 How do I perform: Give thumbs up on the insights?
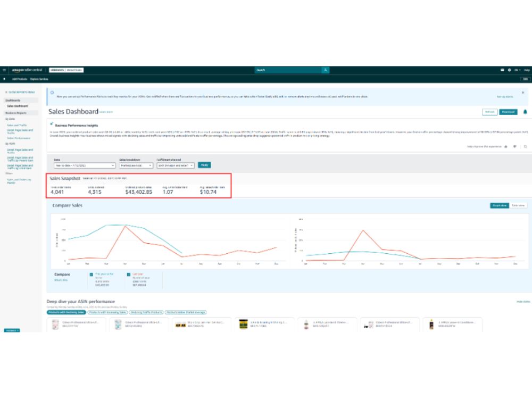click(x=506, y=147)
